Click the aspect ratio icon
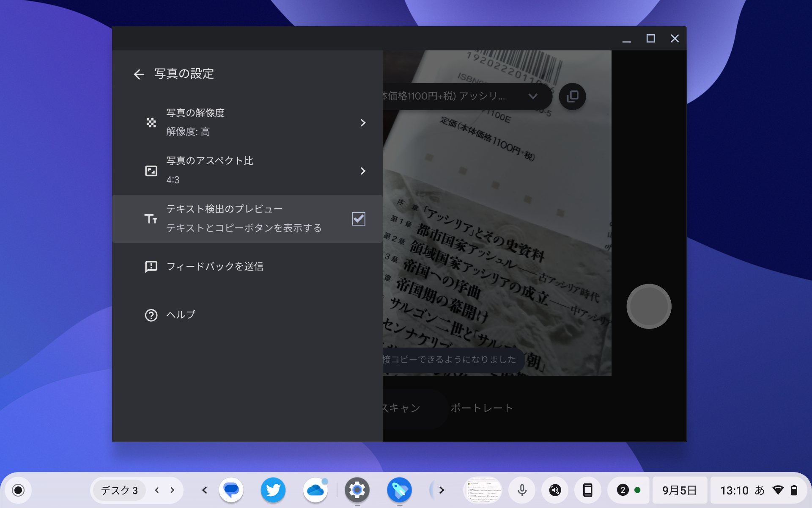The height and width of the screenshot is (508, 812). 151,171
